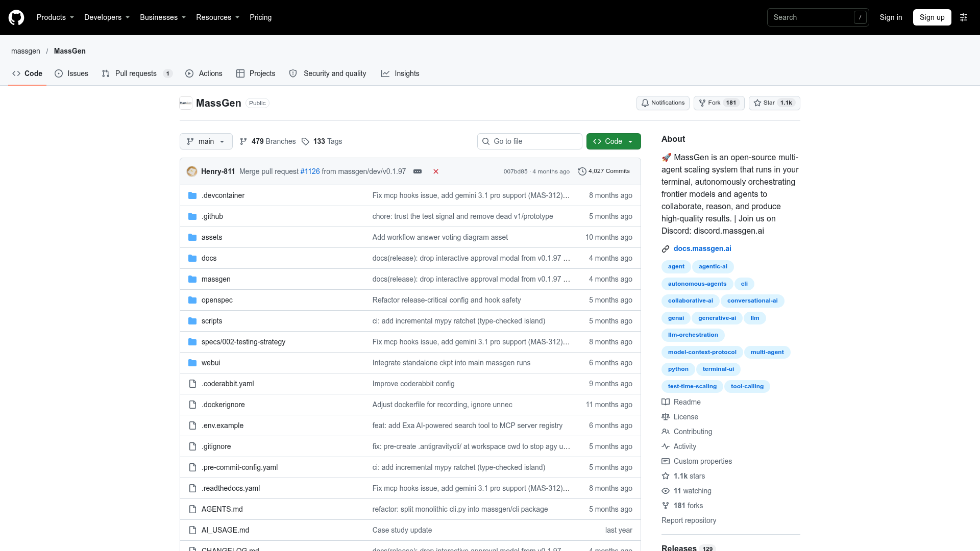Click the MassGen repository logo thumbnail
980x551 pixels.
coord(186,103)
